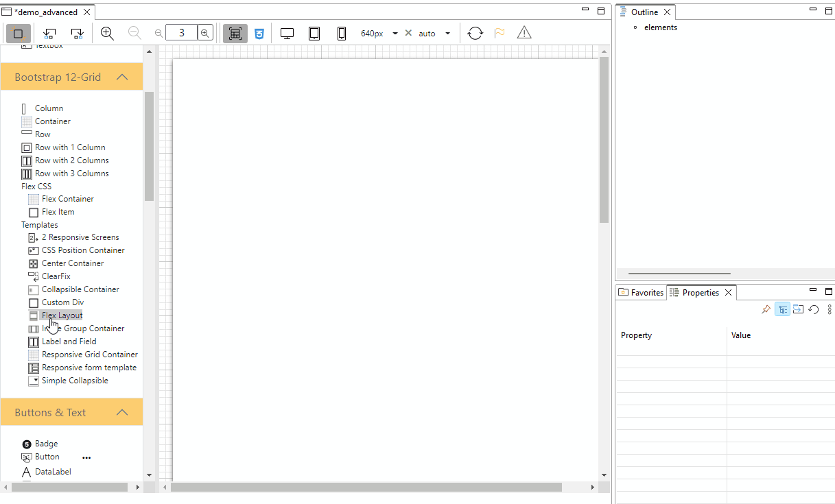Open the Properties view three-dots menu
Image resolution: width=835 pixels, height=504 pixels.
pos(829,309)
